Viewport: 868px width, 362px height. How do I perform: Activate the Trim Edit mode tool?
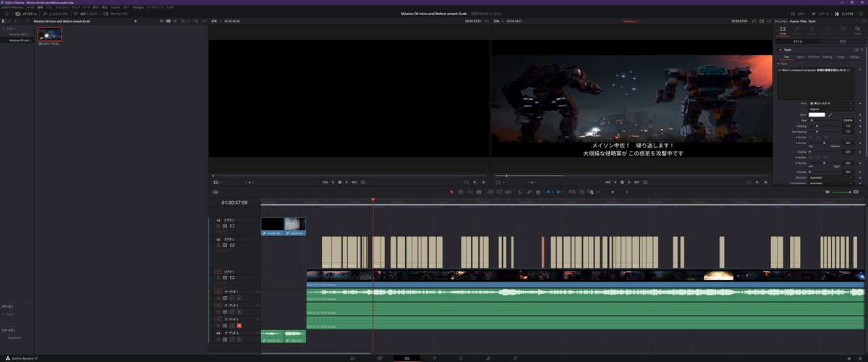pos(460,192)
